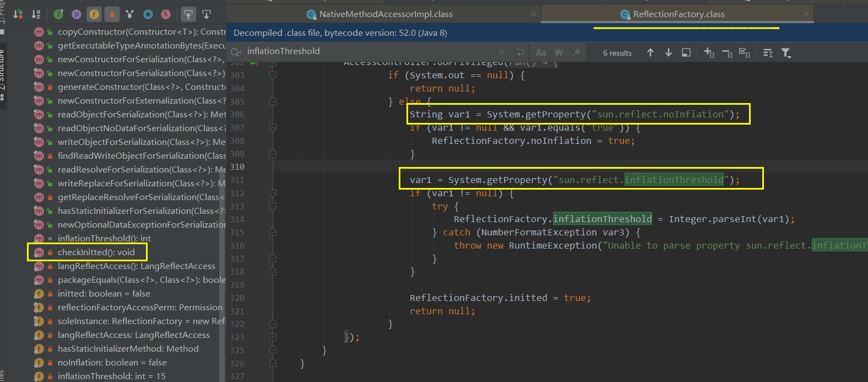This screenshot has height=382, width=868.
Task: Go to next search occurrence
Action: pos(669,52)
